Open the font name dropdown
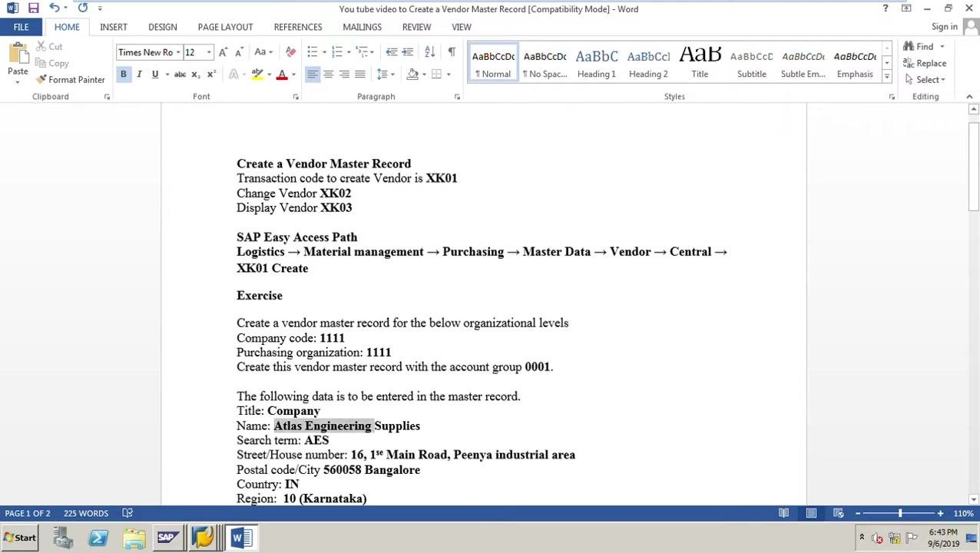The width and height of the screenshot is (980, 553). click(x=178, y=52)
